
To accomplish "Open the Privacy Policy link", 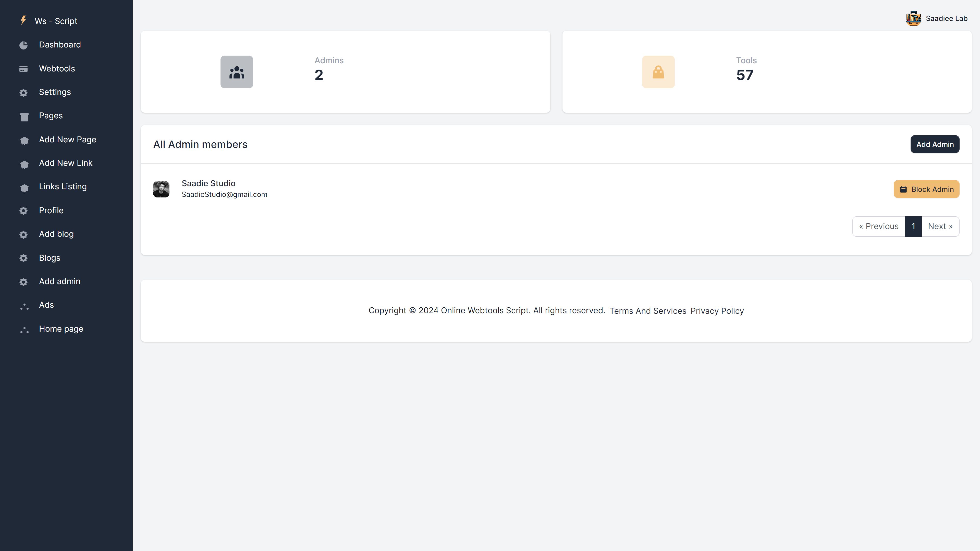I will pos(717,311).
